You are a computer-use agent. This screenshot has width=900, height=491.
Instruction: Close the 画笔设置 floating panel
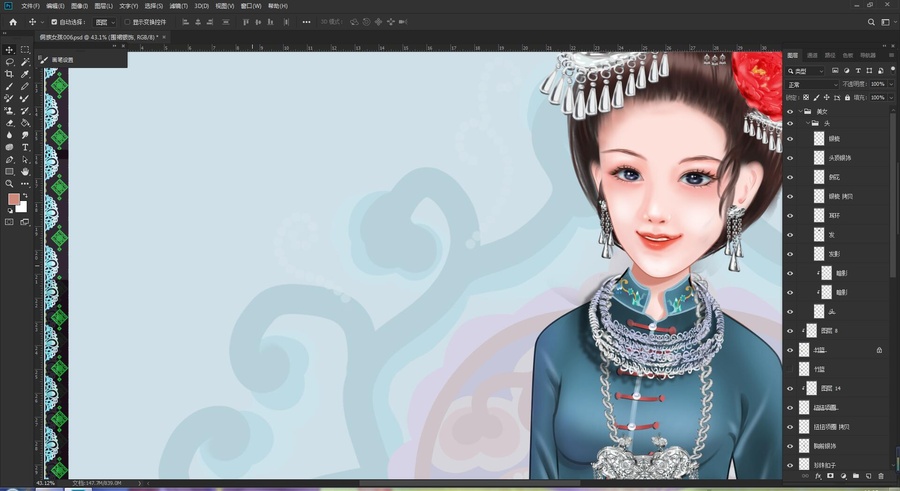click(x=123, y=46)
